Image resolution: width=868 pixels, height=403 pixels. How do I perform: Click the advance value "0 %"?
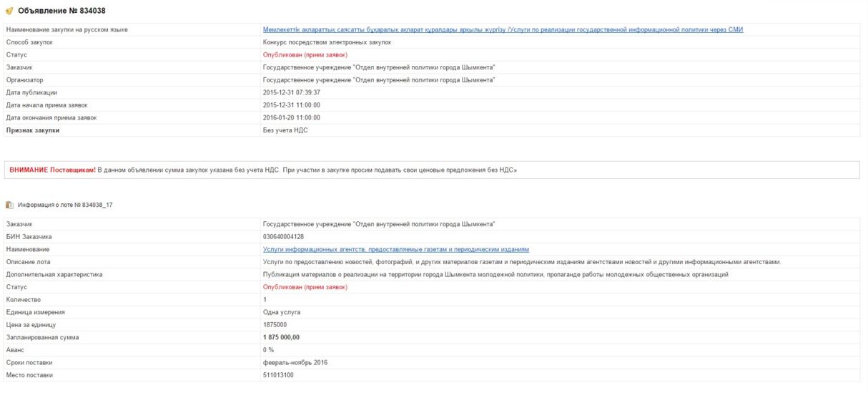point(268,349)
